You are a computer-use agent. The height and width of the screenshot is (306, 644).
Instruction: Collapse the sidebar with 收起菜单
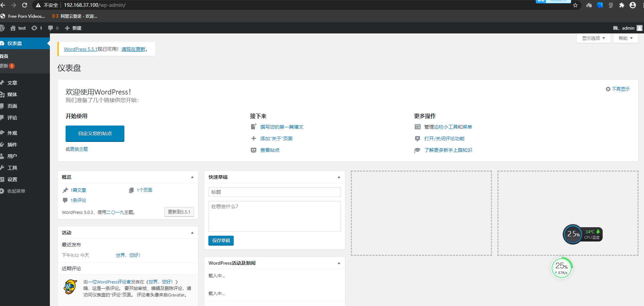pyautogui.click(x=25, y=191)
